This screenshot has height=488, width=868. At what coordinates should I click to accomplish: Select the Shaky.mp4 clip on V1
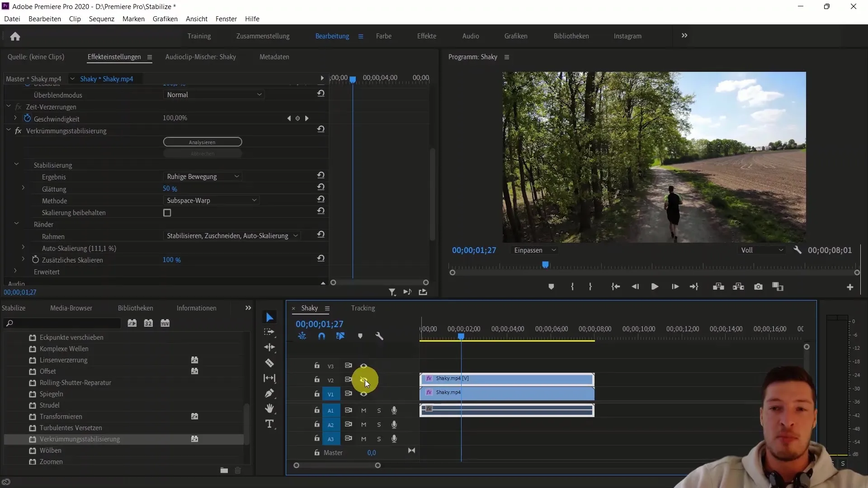tap(507, 393)
